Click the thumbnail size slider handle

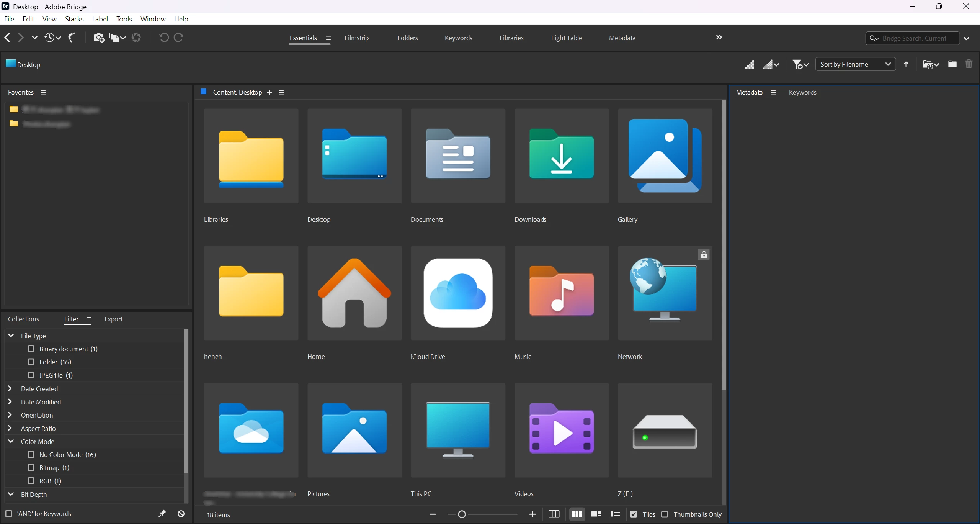point(462,514)
